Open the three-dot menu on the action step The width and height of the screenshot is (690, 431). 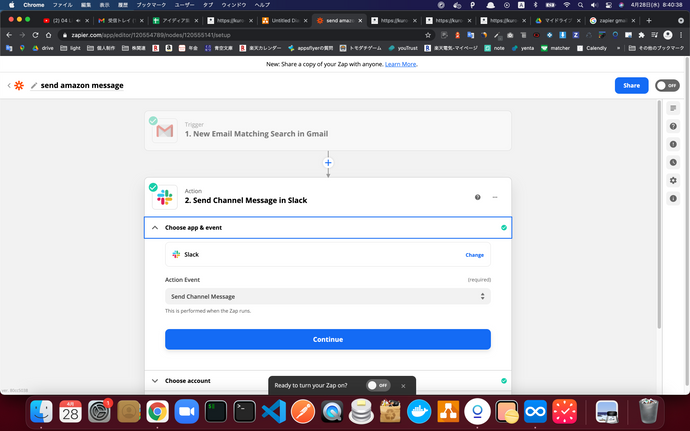coord(495,197)
